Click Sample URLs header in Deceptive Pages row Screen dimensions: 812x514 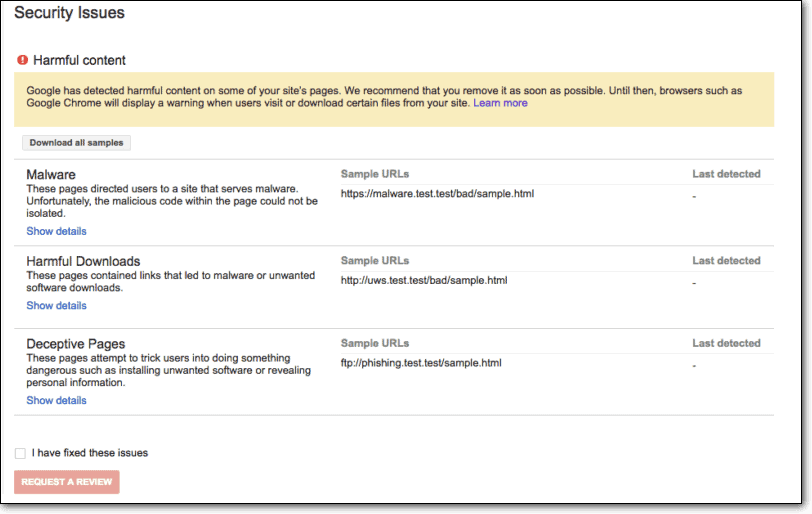click(x=375, y=343)
